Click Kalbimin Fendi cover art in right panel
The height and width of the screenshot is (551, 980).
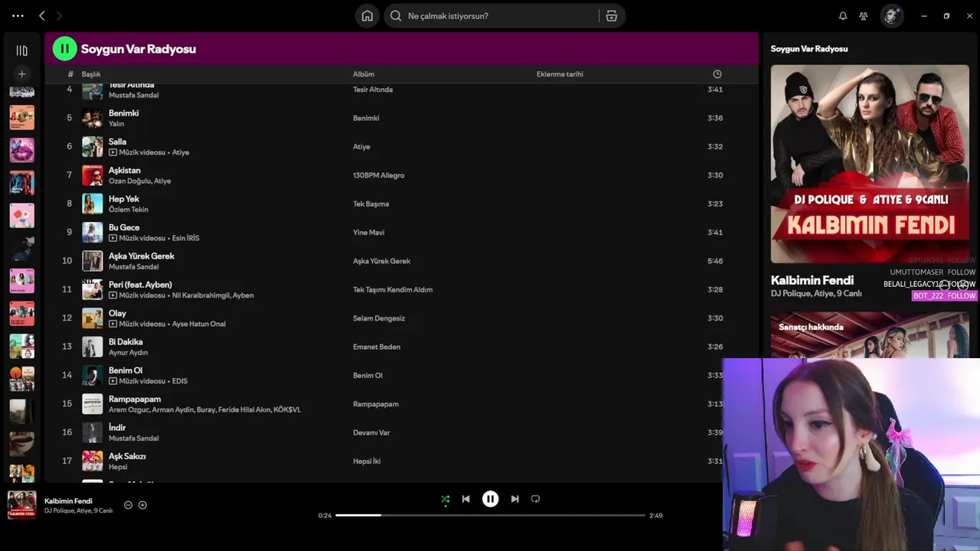click(x=870, y=164)
